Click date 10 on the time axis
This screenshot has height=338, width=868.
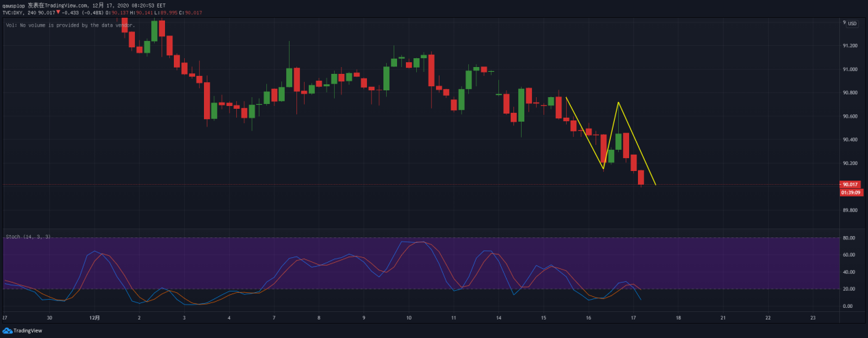coord(409,317)
